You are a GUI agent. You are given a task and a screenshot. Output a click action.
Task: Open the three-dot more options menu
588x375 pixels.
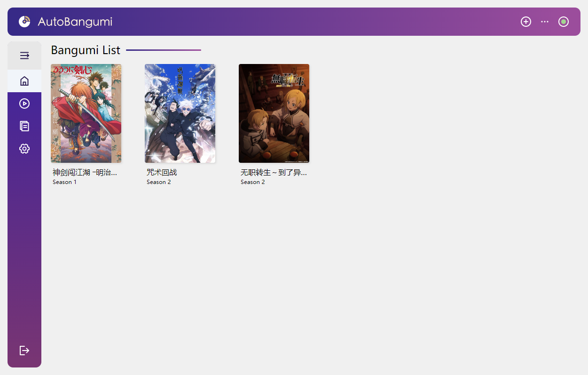tap(545, 22)
